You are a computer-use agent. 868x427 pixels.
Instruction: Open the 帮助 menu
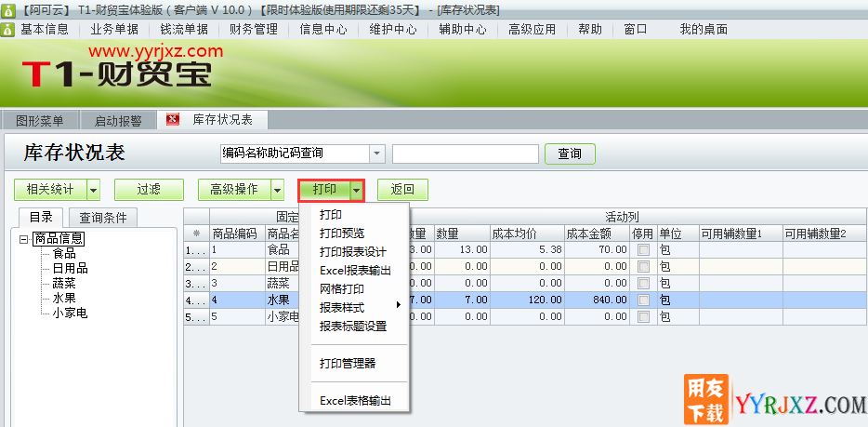590,29
